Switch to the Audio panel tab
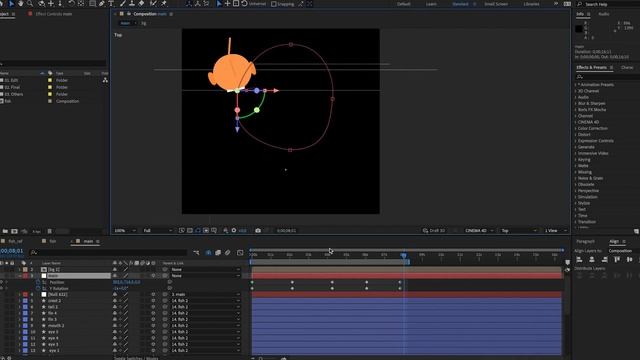The image size is (640, 360). (x=604, y=14)
